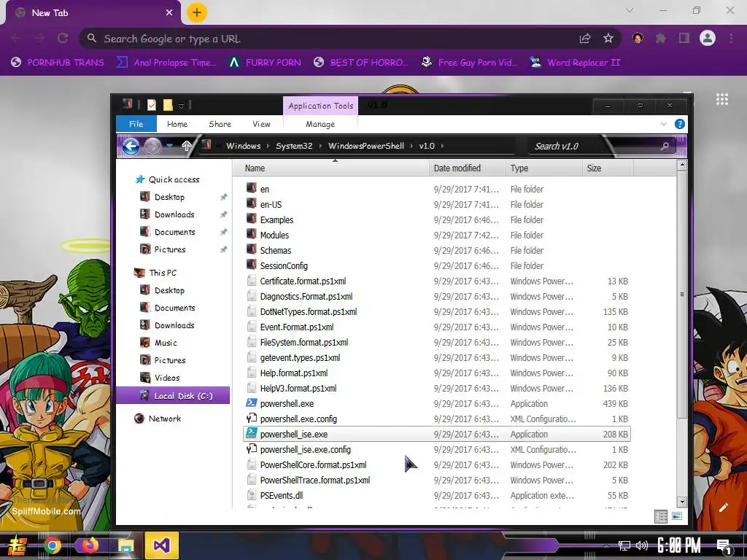Open Visual Studio from the taskbar
Image resolution: width=747 pixels, height=560 pixels.
point(161,545)
